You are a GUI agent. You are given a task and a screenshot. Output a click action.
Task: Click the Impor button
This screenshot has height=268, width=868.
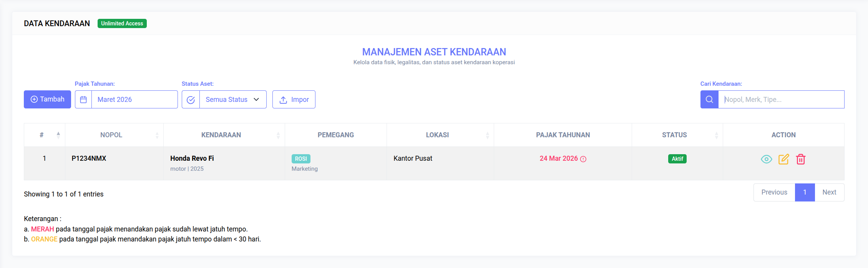click(x=294, y=100)
